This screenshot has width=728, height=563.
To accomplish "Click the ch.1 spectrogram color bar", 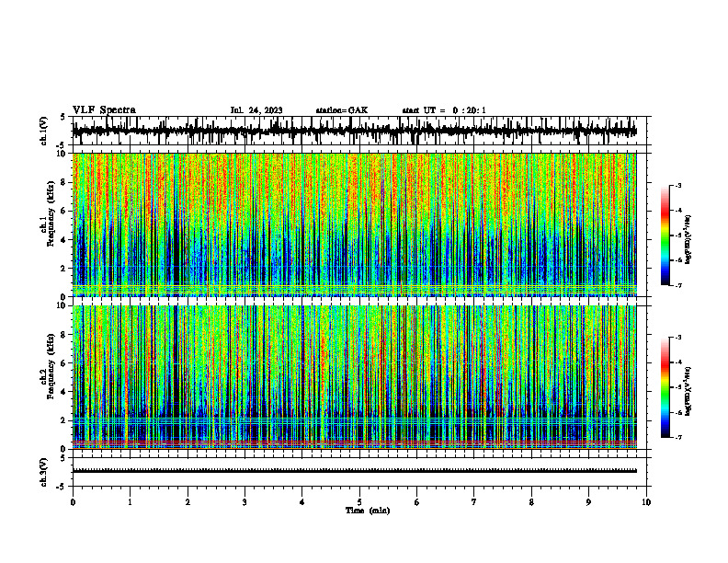I will pos(665,236).
